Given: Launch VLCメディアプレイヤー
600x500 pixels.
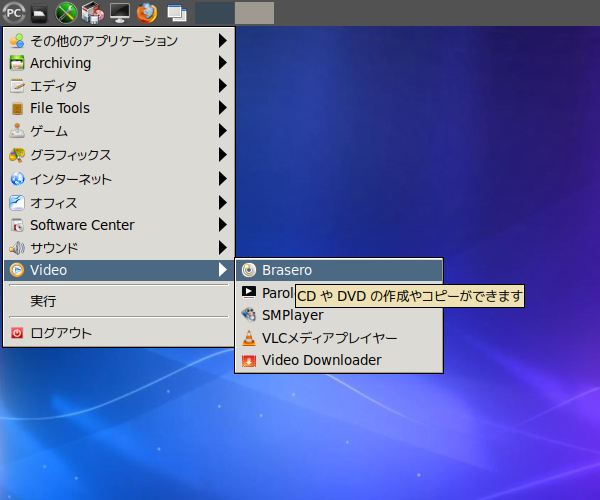Looking at the screenshot, I should coord(339,338).
